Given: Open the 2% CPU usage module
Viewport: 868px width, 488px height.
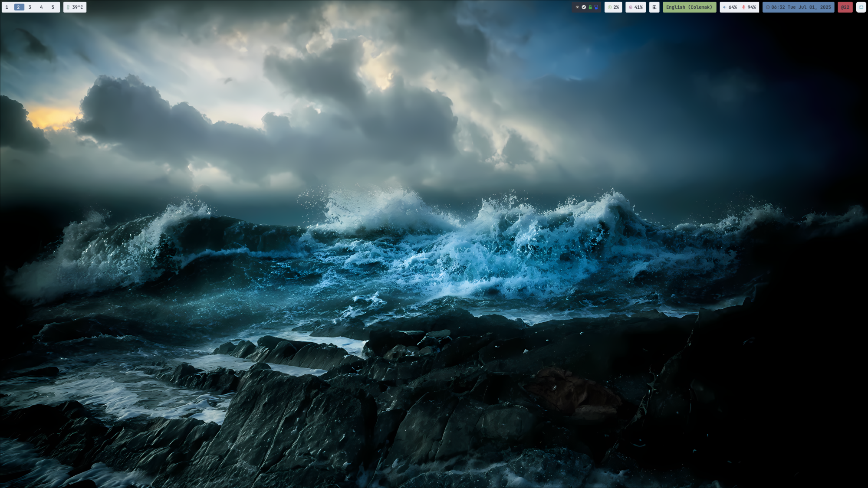Looking at the screenshot, I should [x=613, y=7].
